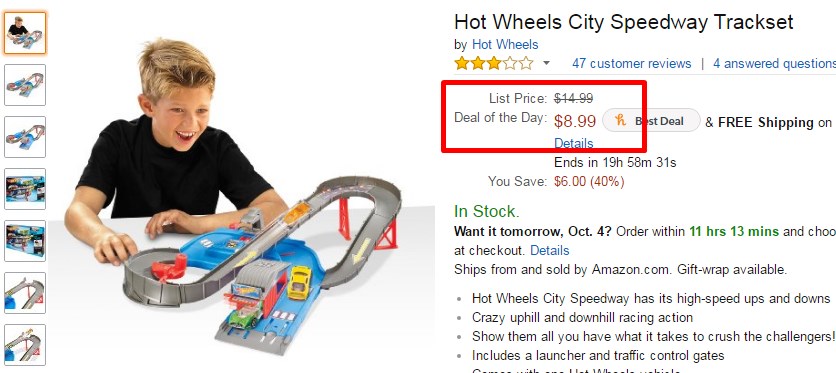Open the Hot Wheels brand link
Screen dimensions: 836x373
(x=505, y=45)
